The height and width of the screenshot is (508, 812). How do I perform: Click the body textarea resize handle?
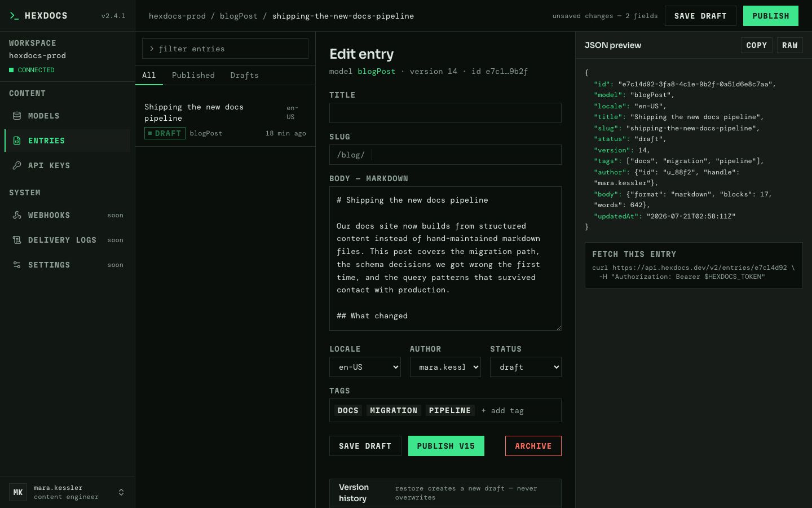[558, 327]
